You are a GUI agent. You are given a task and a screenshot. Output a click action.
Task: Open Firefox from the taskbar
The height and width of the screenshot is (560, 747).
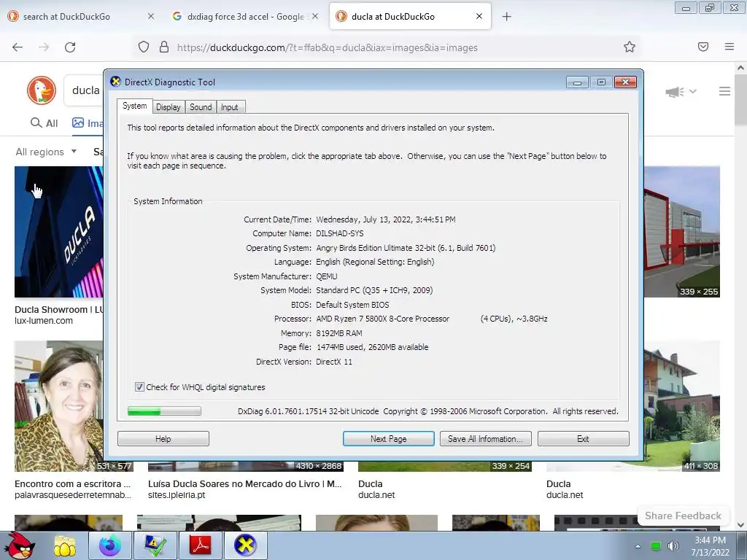coord(110,545)
